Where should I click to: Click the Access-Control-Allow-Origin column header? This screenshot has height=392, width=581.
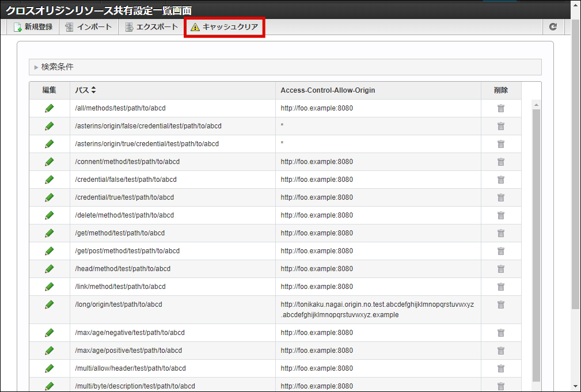click(328, 90)
